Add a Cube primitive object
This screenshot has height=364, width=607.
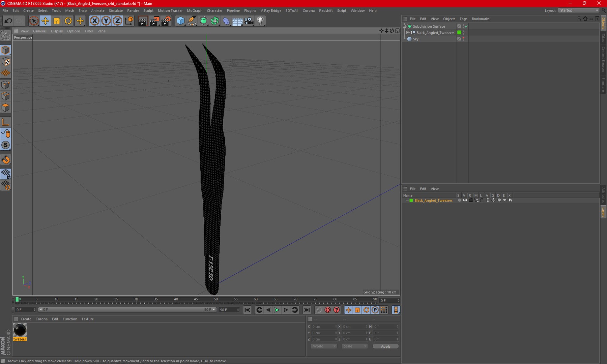click(x=181, y=21)
